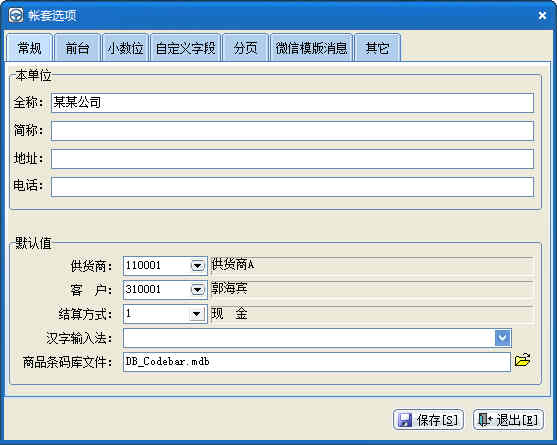Click the app logo icon in title bar
Image resolution: width=557 pixels, height=445 pixels.
(x=16, y=15)
